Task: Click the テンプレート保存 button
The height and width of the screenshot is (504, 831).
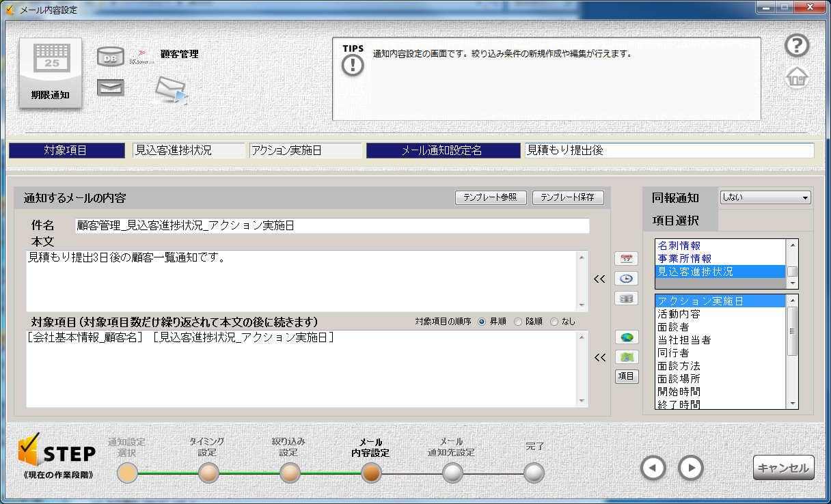Action: (x=567, y=197)
